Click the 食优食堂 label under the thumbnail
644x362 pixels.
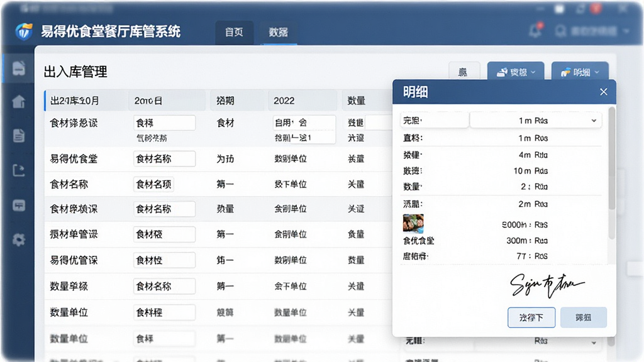click(x=418, y=241)
